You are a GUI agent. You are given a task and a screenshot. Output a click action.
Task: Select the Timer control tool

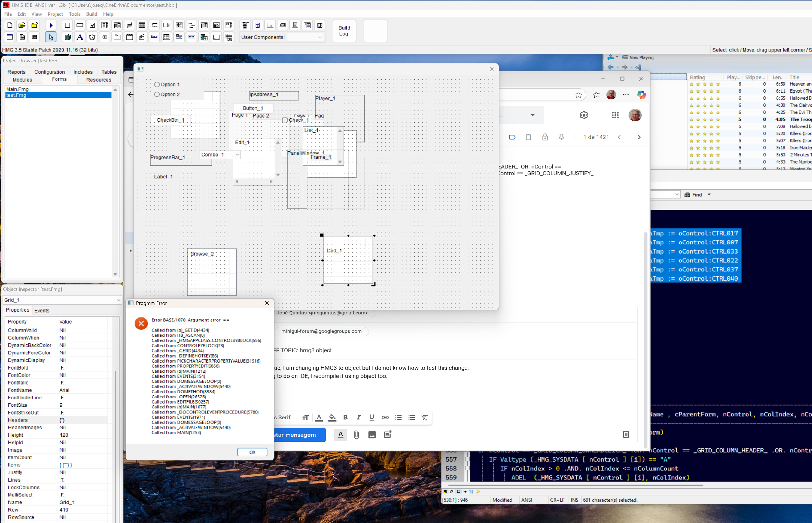pyautogui.click(x=92, y=37)
